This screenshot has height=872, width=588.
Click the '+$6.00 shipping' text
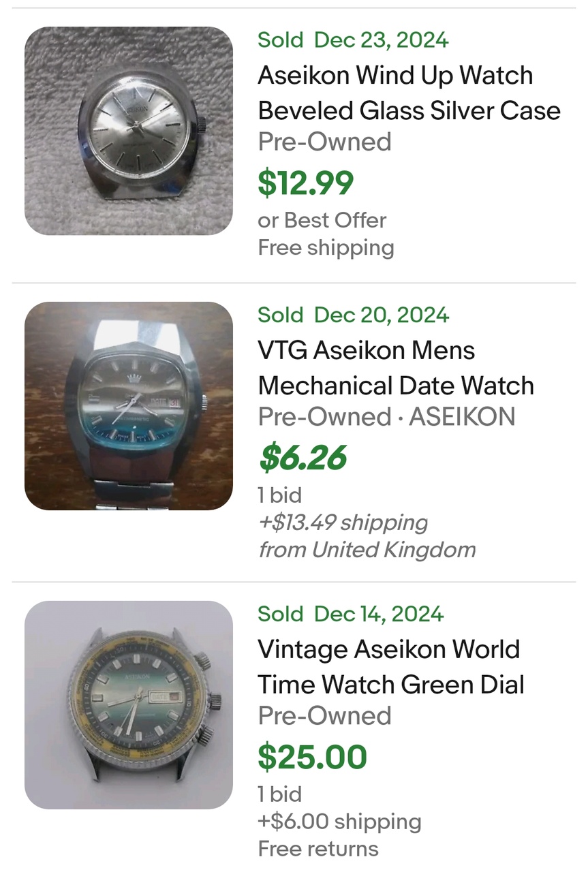(x=339, y=822)
